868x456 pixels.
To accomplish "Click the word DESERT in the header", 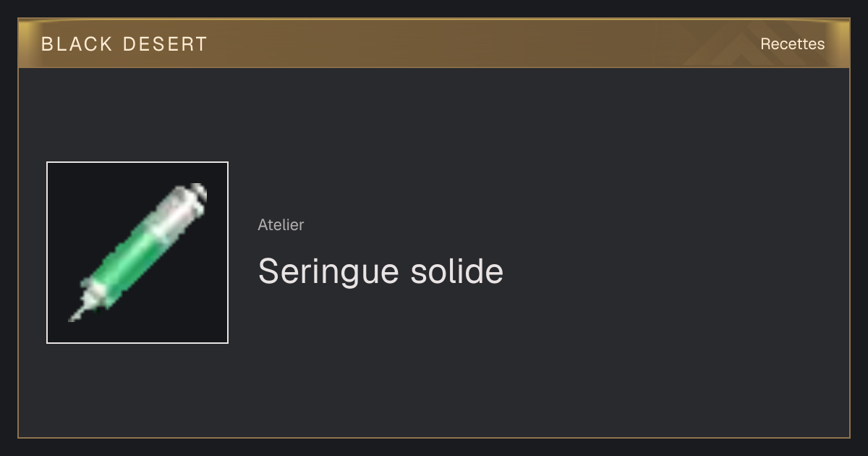I will pos(165,44).
